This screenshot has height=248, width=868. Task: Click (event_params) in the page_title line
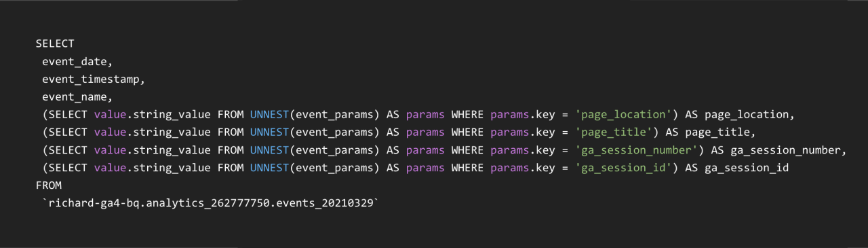coord(332,132)
